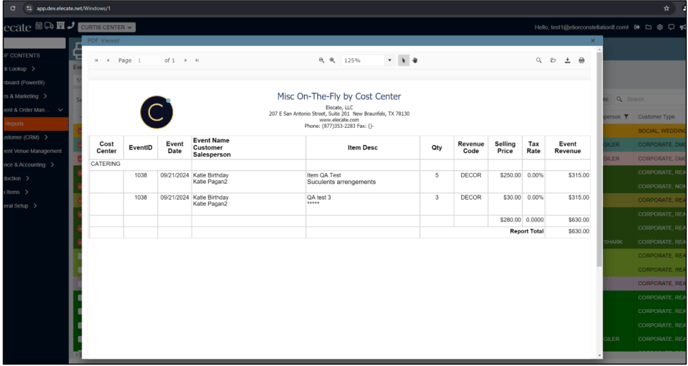Open the phone icon in header
688x366 pixels.
[71, 26]
